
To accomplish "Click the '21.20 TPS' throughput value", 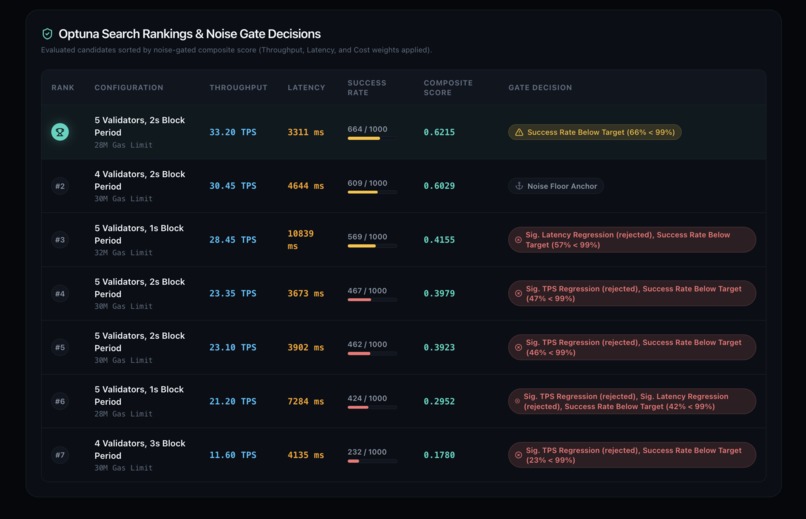I will [x=233, y=401].
